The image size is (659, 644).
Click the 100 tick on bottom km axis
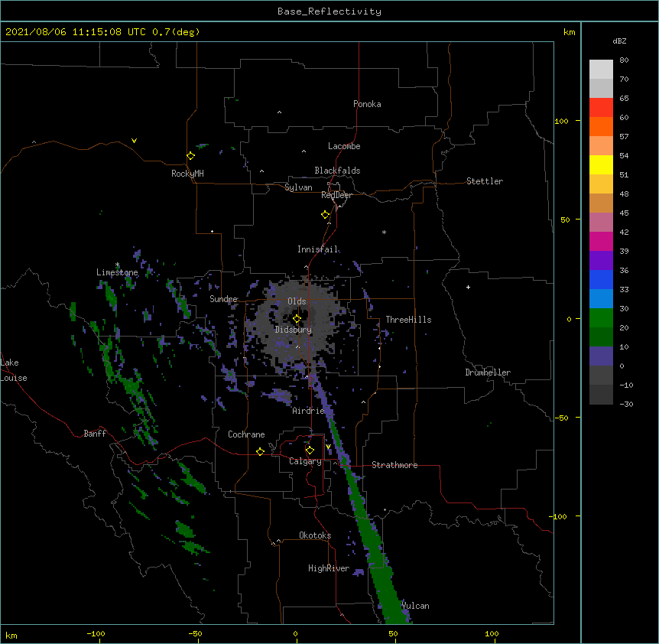point(492,633)
